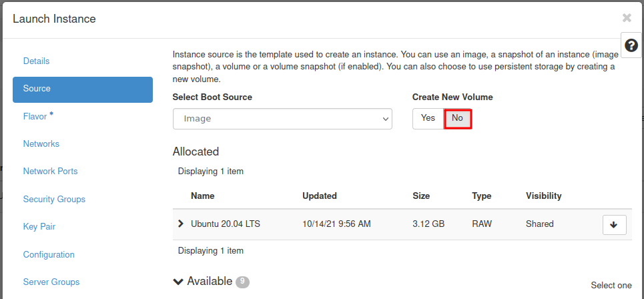Image resolution: width=644 pixels, height=299 pixels.
Task: Go to Security Groups step
Action: pyautogui.click(x=54, y=200)
